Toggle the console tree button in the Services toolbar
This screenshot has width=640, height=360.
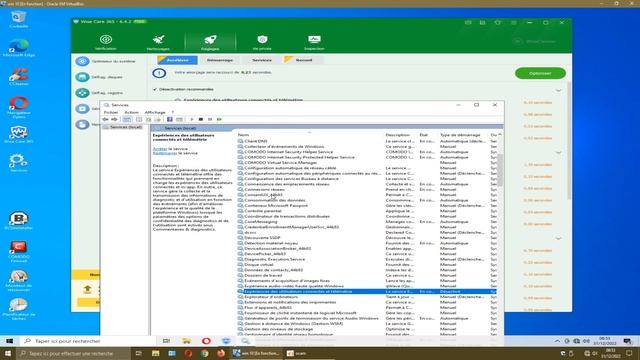click(127, 119)
